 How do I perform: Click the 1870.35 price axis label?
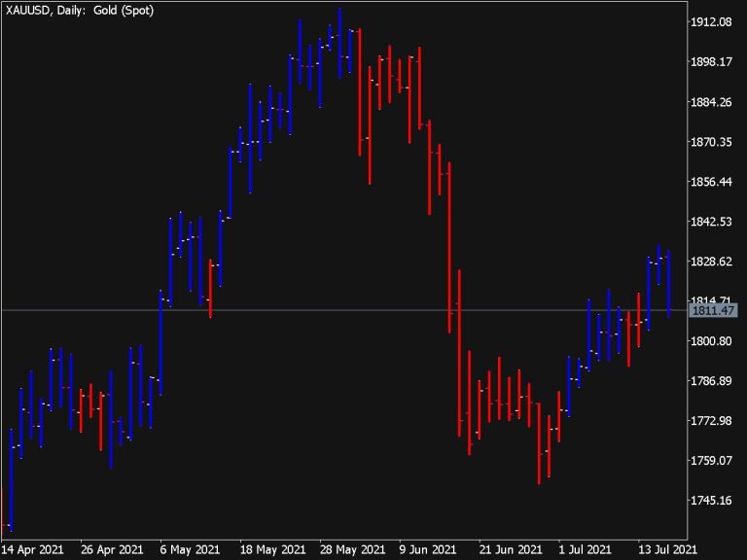pyautogui.click(x=711, y=142)
